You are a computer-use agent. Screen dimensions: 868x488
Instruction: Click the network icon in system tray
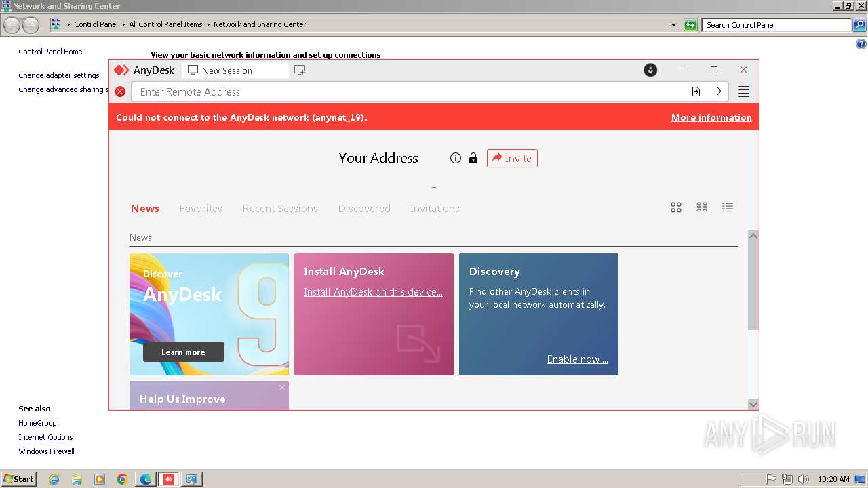(x=787, y=479)
